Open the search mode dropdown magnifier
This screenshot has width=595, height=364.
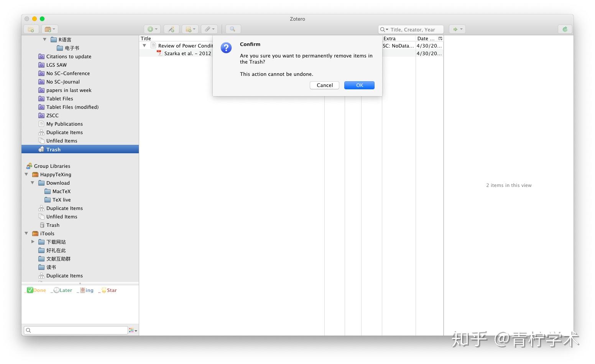[384, 30]
